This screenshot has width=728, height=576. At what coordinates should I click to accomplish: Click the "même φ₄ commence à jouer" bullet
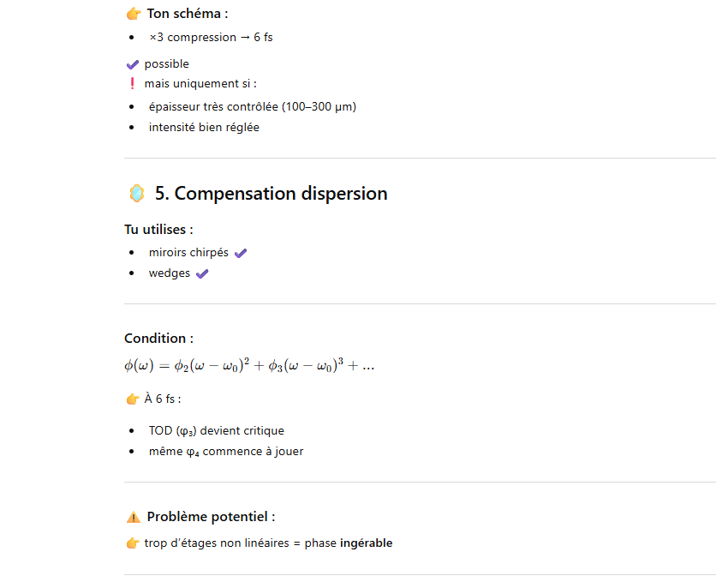tap(225, 452)
